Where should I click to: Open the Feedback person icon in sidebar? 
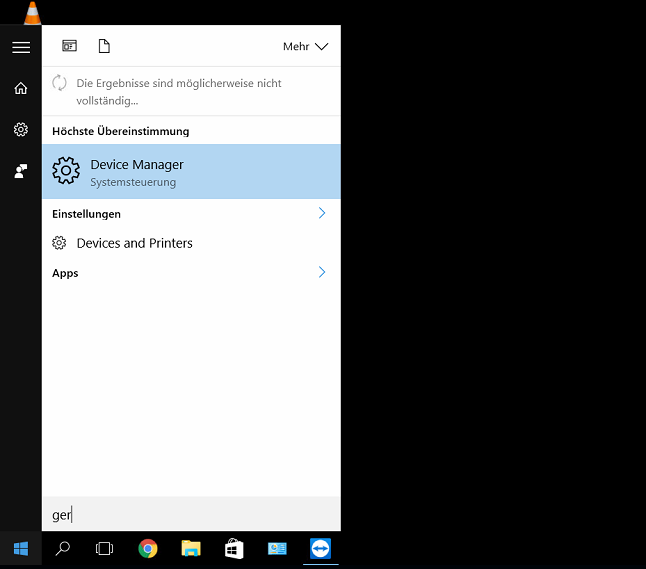pyautogui.click(x=21, y=171)
